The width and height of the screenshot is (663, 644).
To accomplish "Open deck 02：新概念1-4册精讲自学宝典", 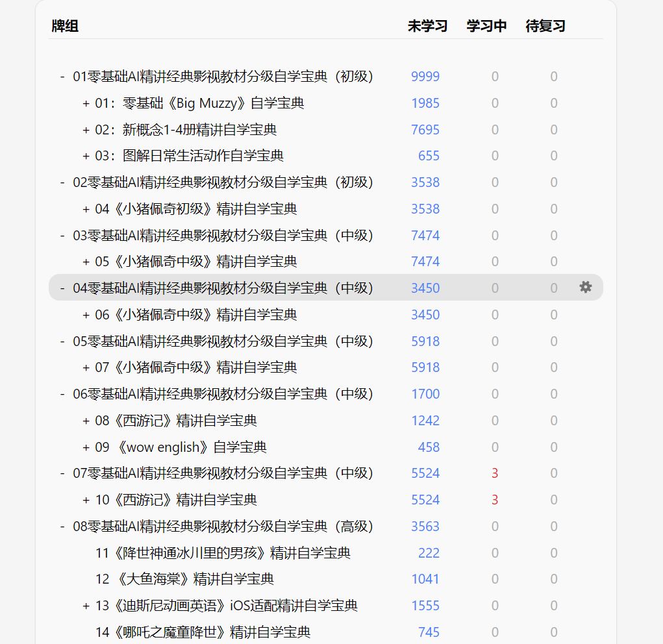I will coord(186,130).
